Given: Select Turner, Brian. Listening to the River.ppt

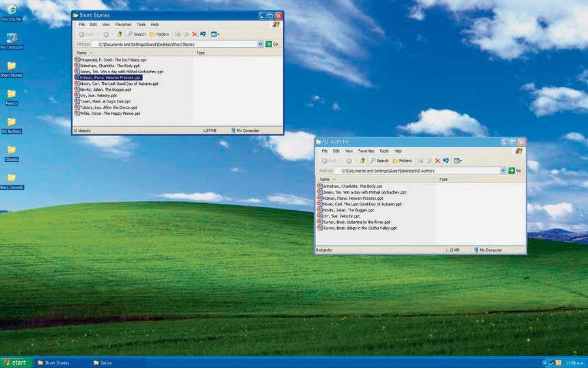Looking at the screenshot, I should click(353, 222).
